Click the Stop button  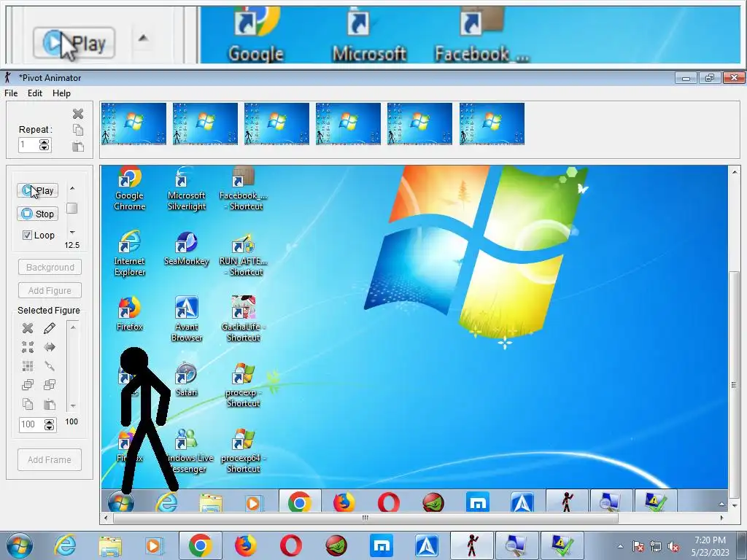(38, 214)
